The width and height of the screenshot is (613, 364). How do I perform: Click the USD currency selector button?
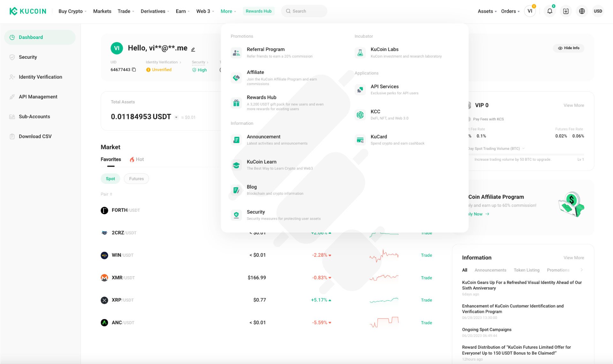pyautogui.click(x=598, y=11)
